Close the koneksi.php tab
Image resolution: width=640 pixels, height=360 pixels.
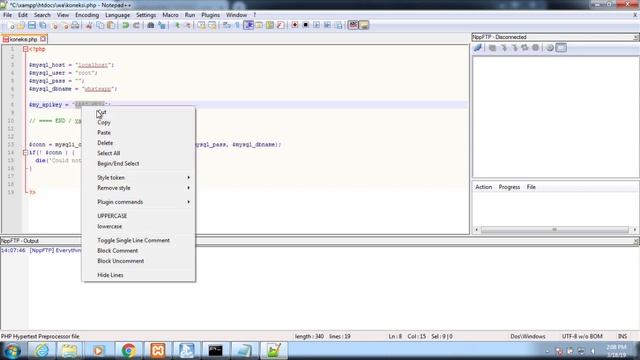point(43,39)
